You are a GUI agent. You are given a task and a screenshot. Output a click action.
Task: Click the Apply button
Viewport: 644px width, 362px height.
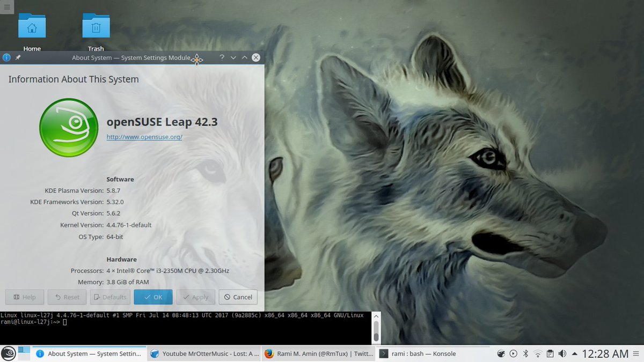tap(196, 297)
